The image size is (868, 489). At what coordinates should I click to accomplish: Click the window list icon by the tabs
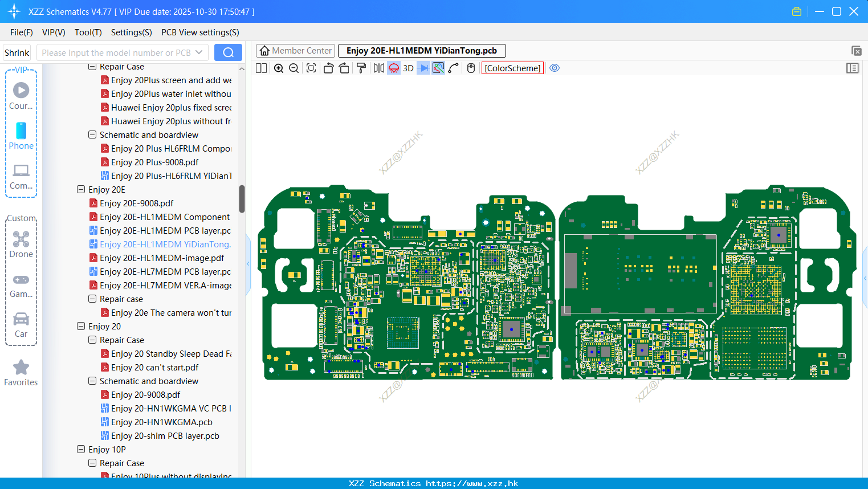coord(856,51)
